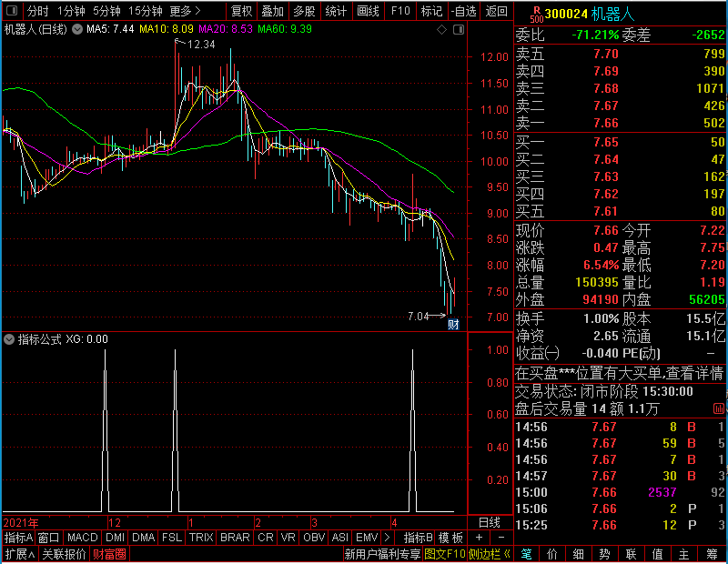728x564 pixels.
Task: Select the 指标B indicator group tab
Action: pos(419,538)
